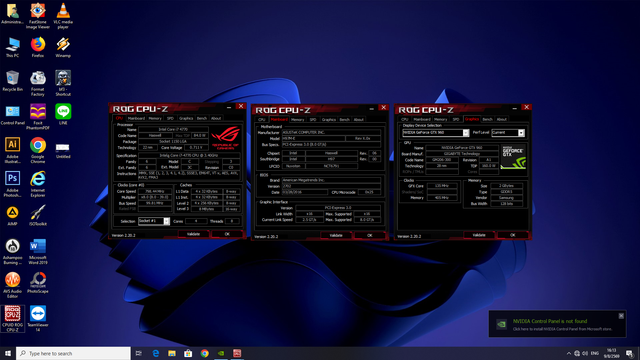Open CPU tab in middle CPU-Z window

[262, 120]
